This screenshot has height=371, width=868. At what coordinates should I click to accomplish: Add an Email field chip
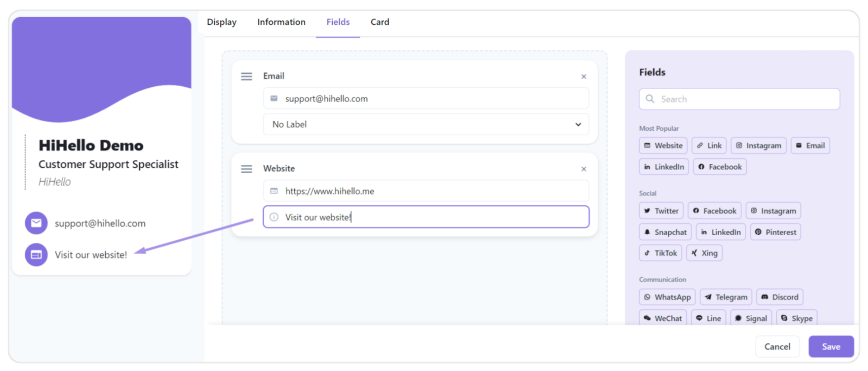[810, 146]
